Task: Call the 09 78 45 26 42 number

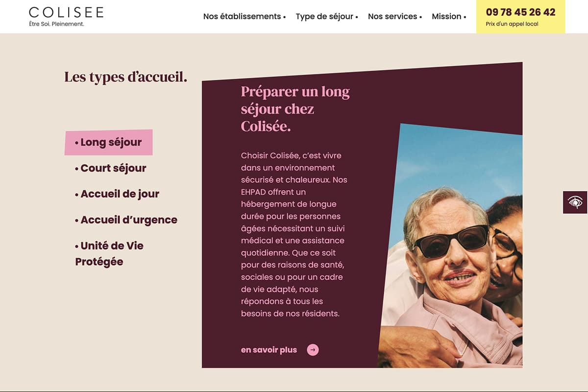Action: pos(520,12)
